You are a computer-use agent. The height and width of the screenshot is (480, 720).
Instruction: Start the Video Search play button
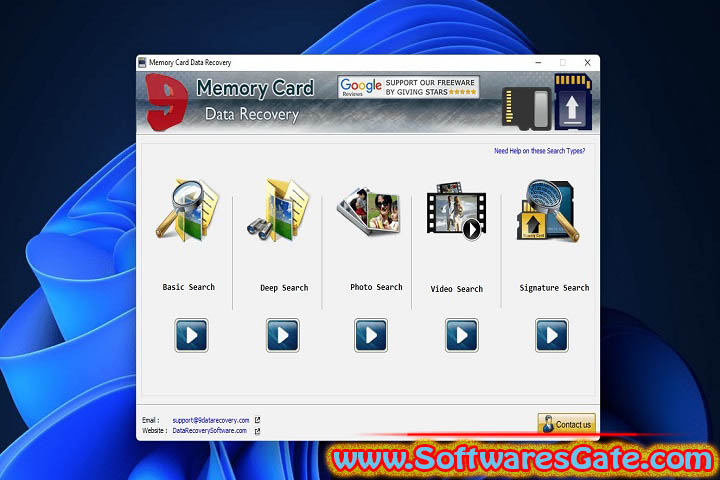click(461, 335)
